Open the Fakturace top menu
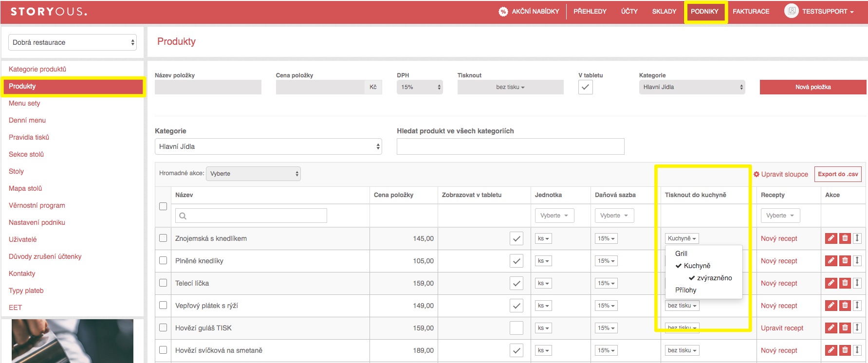 click(751, 11)
